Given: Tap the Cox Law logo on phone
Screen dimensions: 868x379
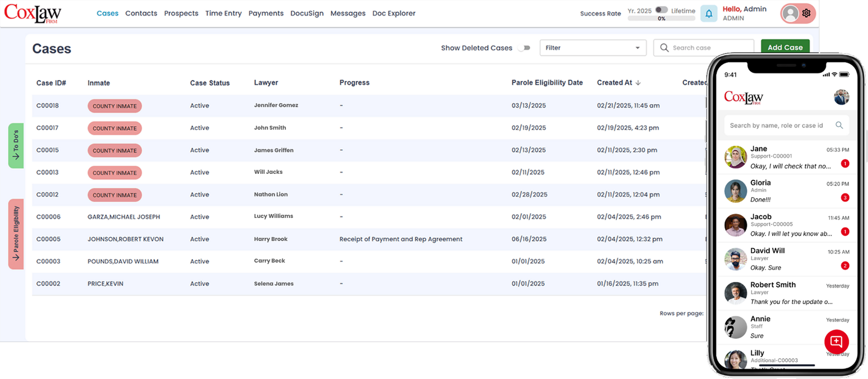Looking at the screenshot, I should click(x=743, y=97).
